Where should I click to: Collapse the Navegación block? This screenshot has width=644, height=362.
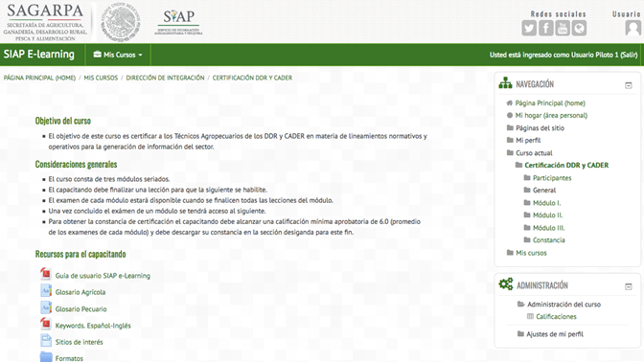pyautogui.click(x=629, y=85)
